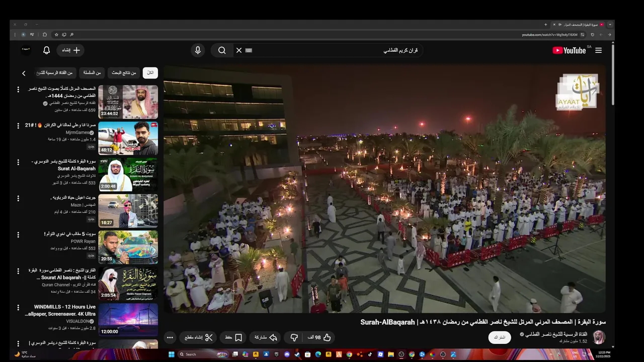Open Epic Games Launcher from taskbar
The height and width of the screenshot is (362, 644).
click(x=276, y=354)
